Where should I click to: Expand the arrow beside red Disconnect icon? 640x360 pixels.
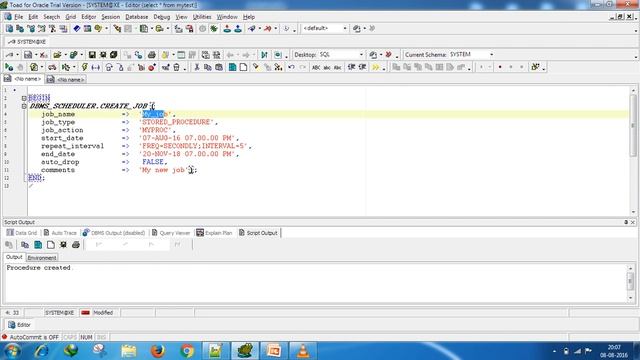276,29
